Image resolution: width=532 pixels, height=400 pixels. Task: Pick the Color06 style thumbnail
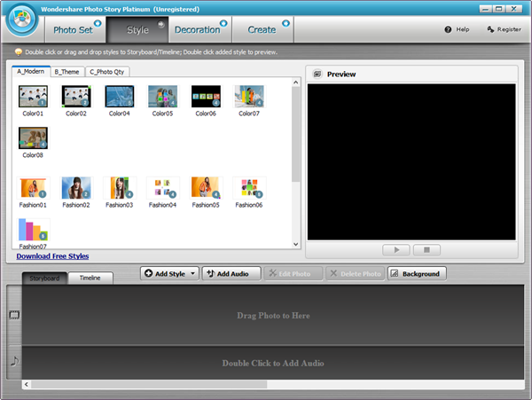pyautogui.click(x=206, y=96)
